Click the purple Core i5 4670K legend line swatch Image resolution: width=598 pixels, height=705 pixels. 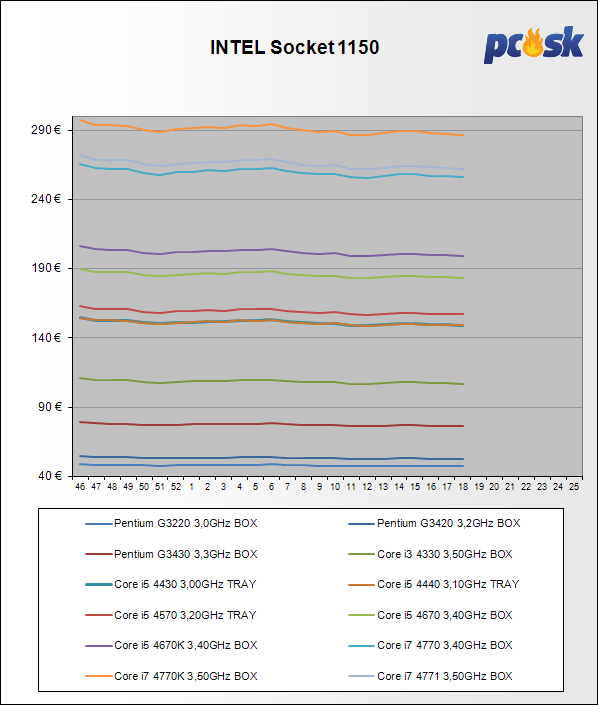[x=98, y=646]
